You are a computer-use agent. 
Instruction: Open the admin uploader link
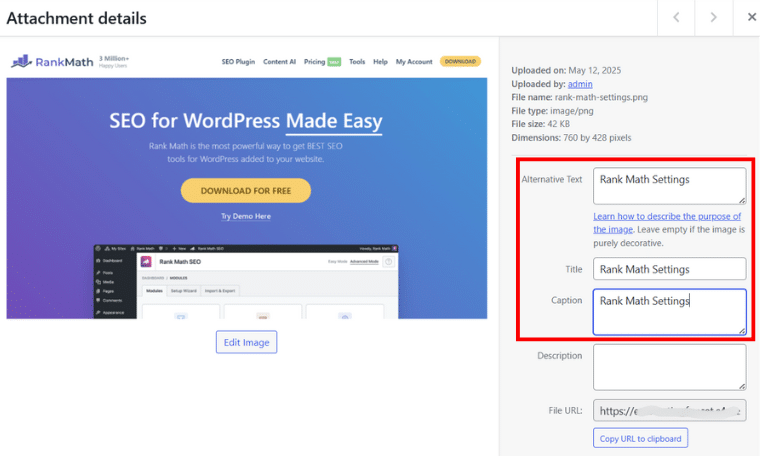coord(580,84)
